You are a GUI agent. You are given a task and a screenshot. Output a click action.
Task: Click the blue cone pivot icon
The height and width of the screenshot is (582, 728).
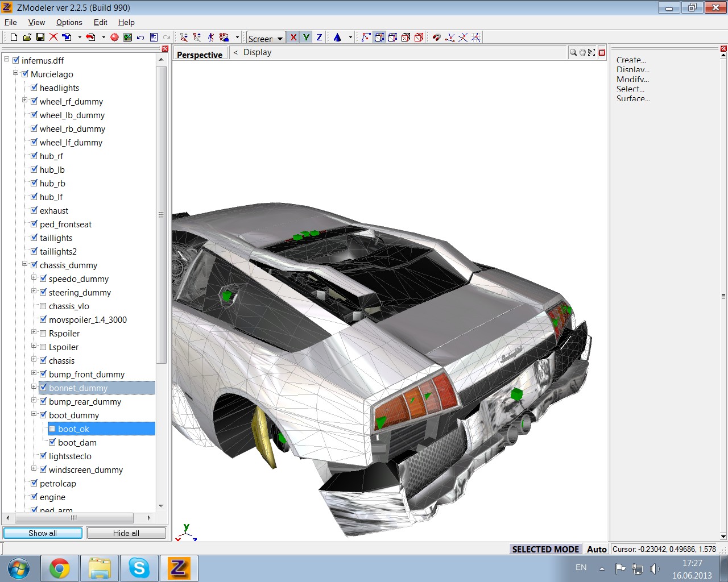point(337,37)
